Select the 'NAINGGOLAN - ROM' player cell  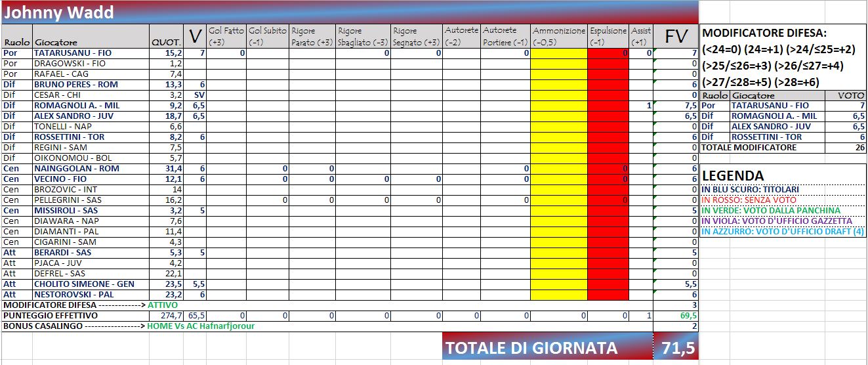pos(91,168)
